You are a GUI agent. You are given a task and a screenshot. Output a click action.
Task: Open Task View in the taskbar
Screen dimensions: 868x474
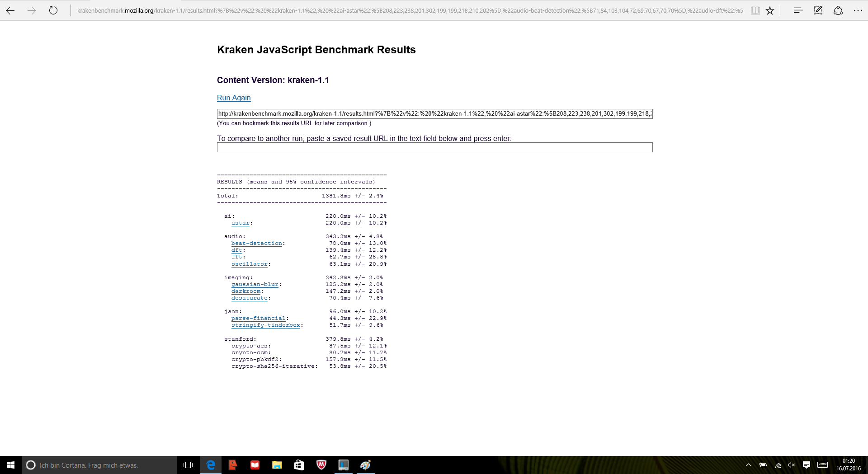pyautogui.click(x=188, y=465)
